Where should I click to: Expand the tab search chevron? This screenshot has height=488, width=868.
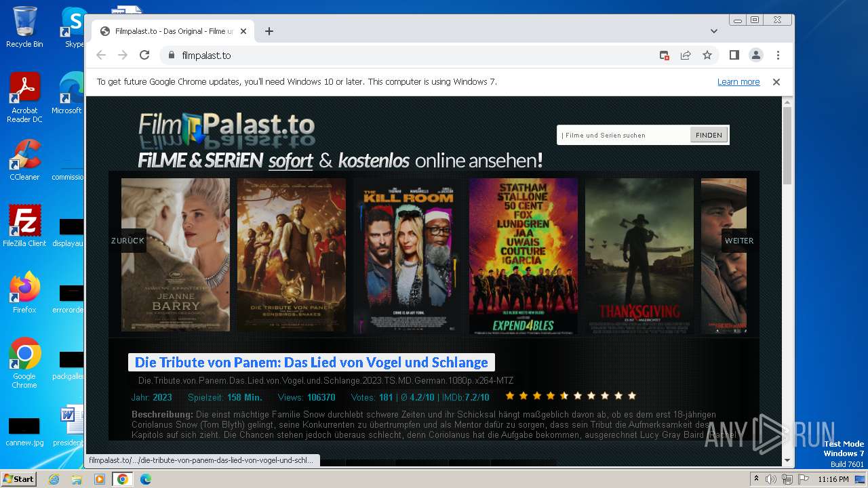(x=714, y=31)
